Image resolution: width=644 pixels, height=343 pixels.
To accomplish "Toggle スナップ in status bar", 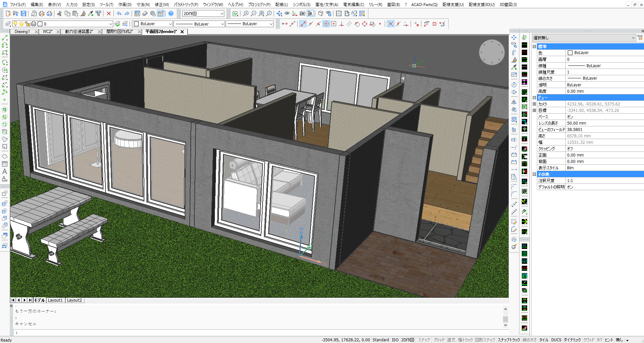I will point(424,340).
